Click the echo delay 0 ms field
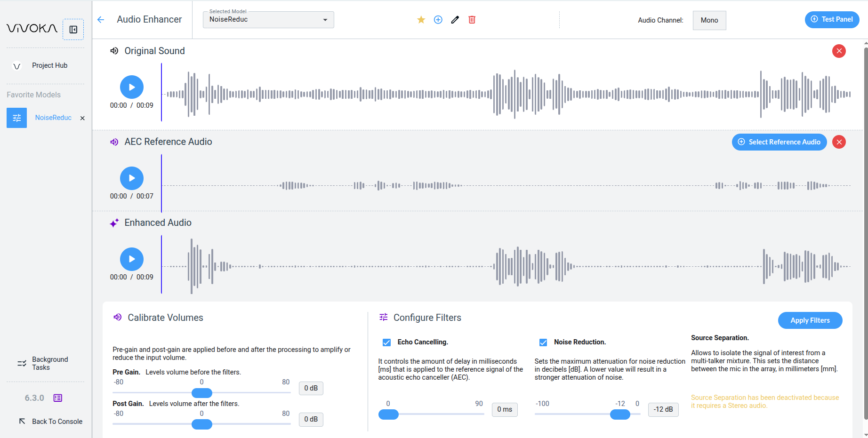This screenshot has width=868, height=438. point(505,409)
